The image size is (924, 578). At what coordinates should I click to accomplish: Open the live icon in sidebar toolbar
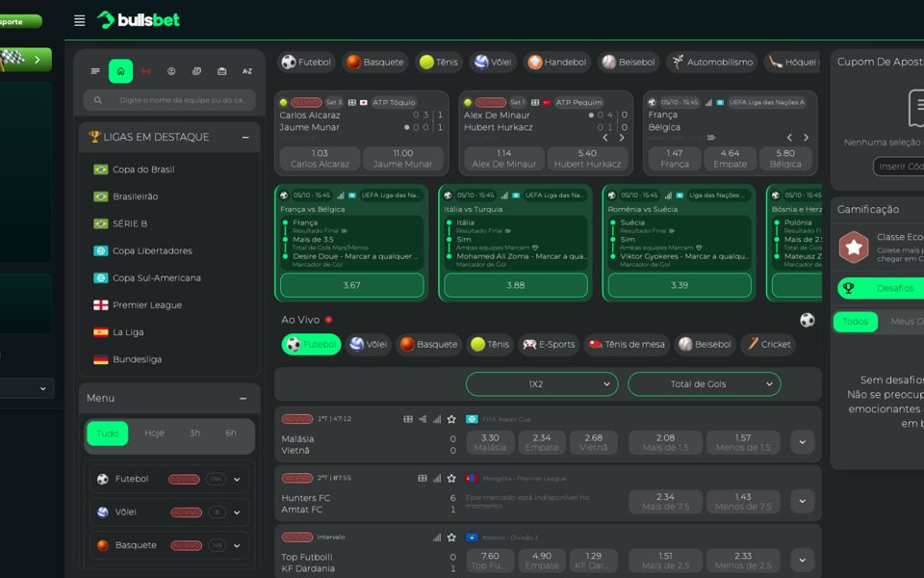click(x=146, y=71)
